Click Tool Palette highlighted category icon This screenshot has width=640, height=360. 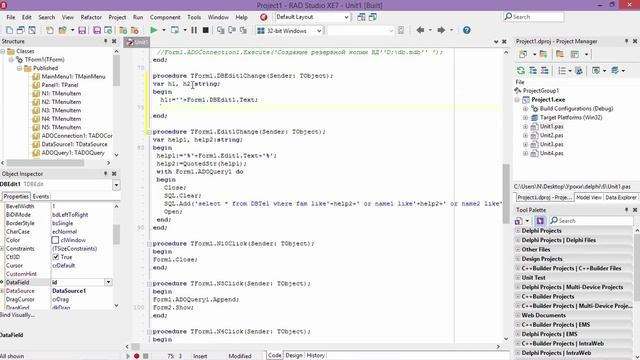pos(540,221)
